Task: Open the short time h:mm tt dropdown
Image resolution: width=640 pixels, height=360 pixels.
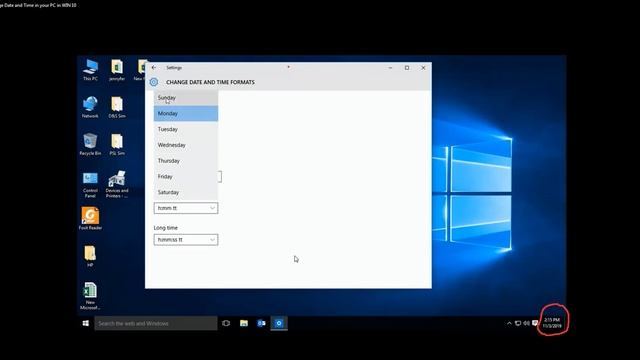Action: coord(186,208)
